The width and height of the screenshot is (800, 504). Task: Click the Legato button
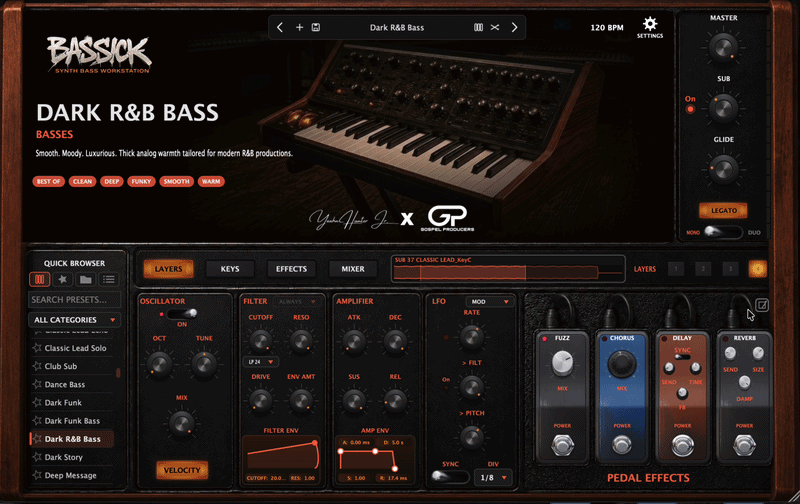(x=723, y=210)
